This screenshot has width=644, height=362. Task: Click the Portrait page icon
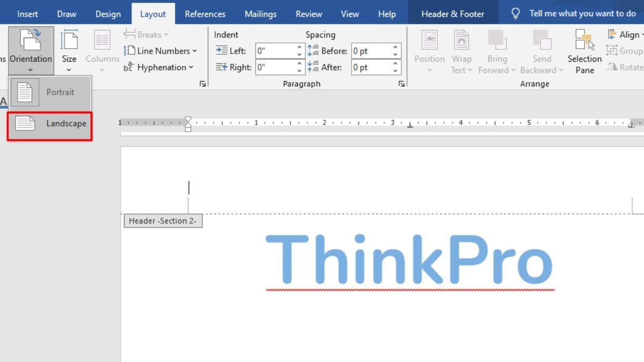[x=25, y=92]
